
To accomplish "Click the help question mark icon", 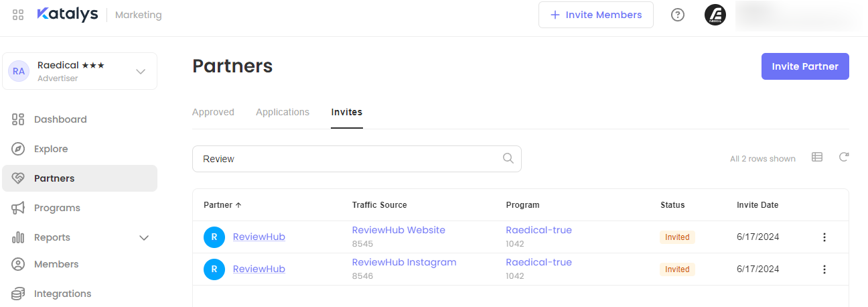I will [x=678, y=15].
